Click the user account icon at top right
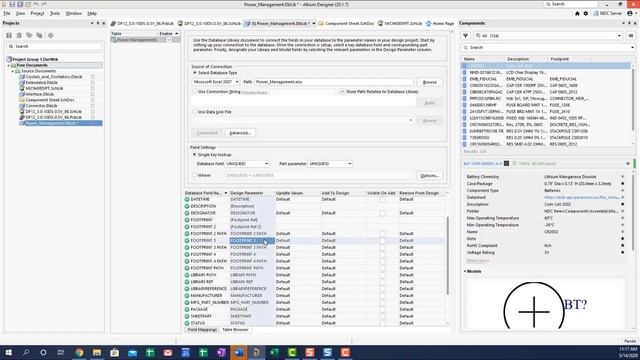The width and height of the screenshot is (640, 360). click(630, 13)
